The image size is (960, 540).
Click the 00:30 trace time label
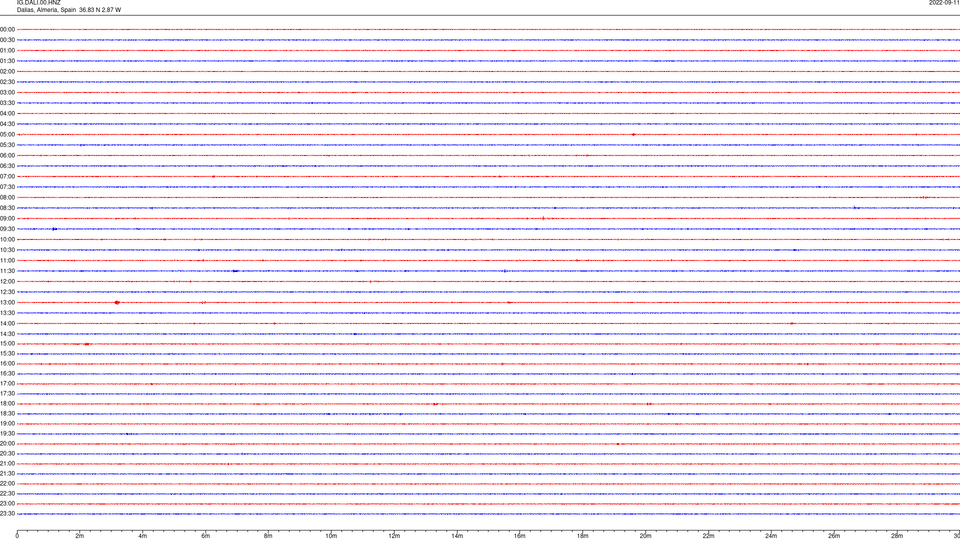point(7,40)
